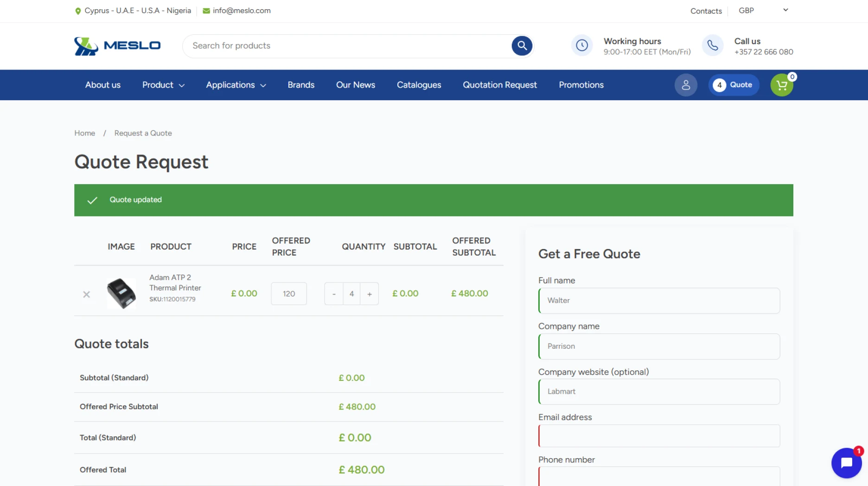Select Quotation Request in the navbar
868x486 pixels.
click(500, 85)
